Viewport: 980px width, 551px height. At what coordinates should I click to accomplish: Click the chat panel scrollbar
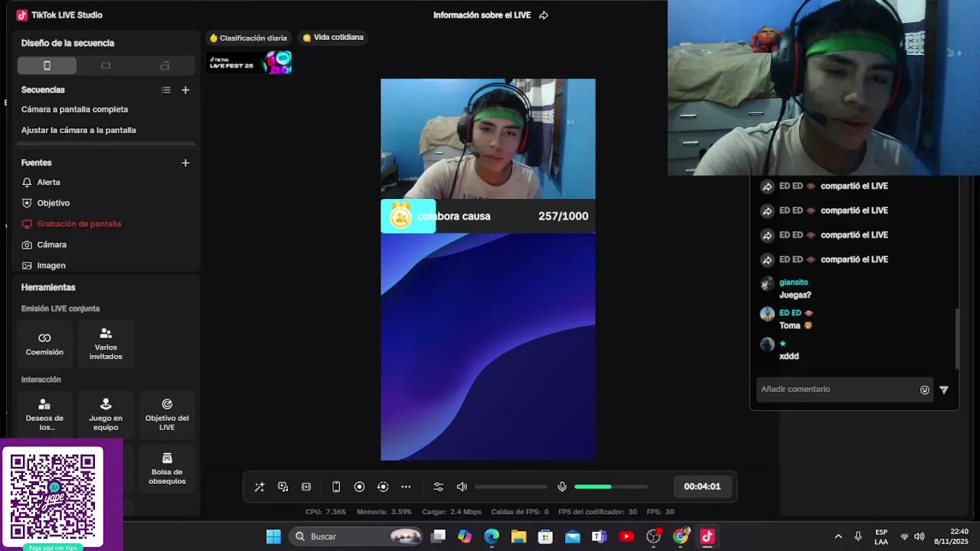click(957, 339)
